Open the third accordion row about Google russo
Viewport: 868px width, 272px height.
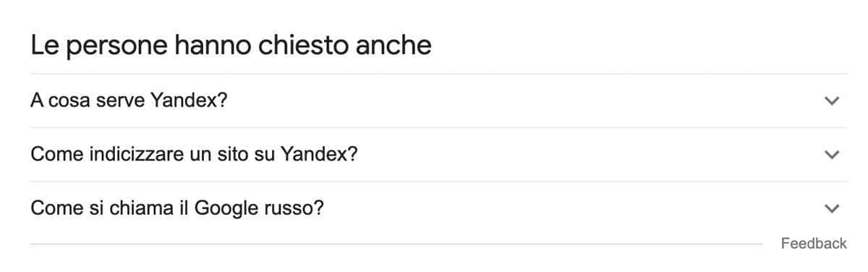tap(438, 208)
